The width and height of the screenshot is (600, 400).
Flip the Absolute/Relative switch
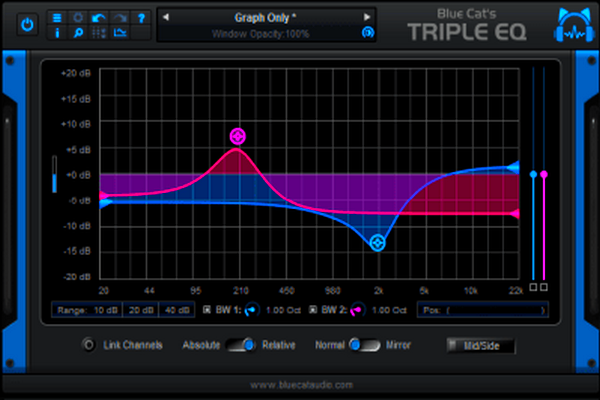241,345
